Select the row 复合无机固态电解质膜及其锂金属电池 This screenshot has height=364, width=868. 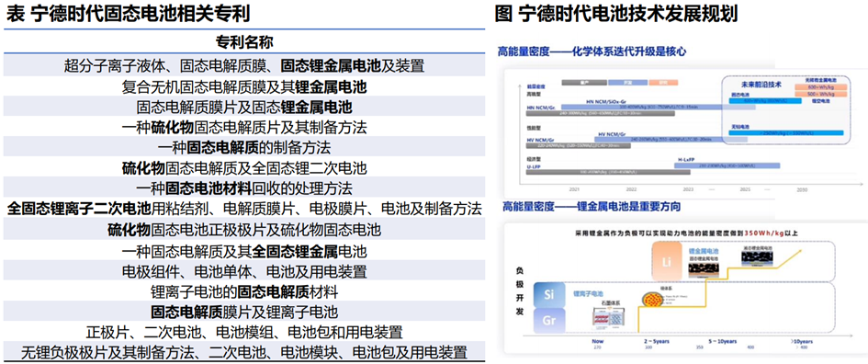coord(244,86)
